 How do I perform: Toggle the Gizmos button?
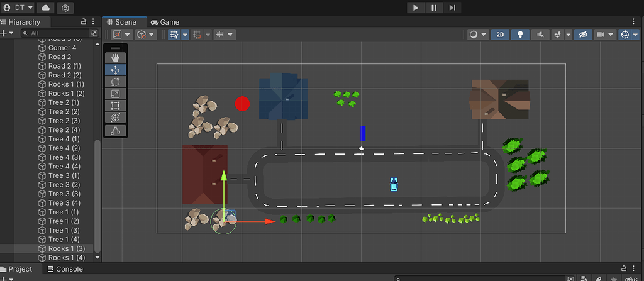[625, 35]
